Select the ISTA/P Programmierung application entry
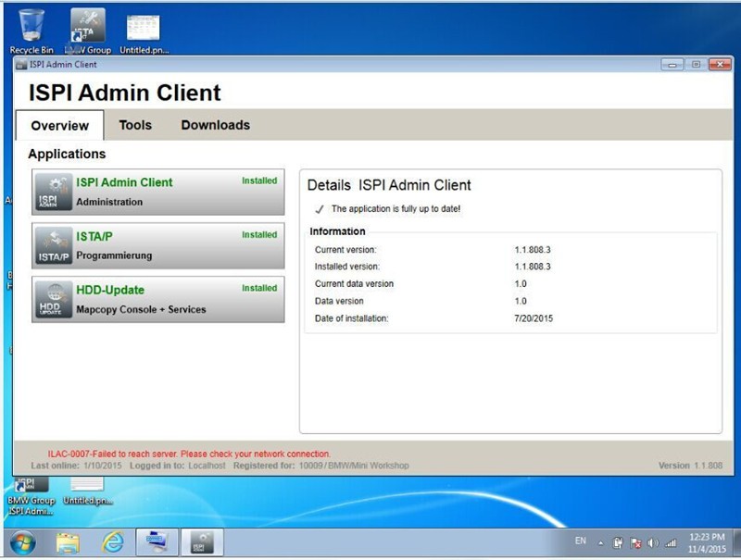This screenshot has height=560, width=741. point(157,246)
